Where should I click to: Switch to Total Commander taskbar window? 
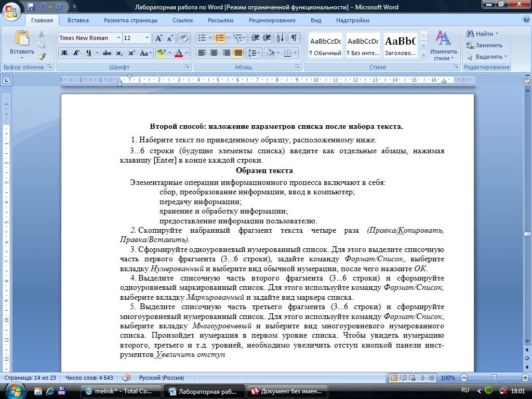click(120, 391)
